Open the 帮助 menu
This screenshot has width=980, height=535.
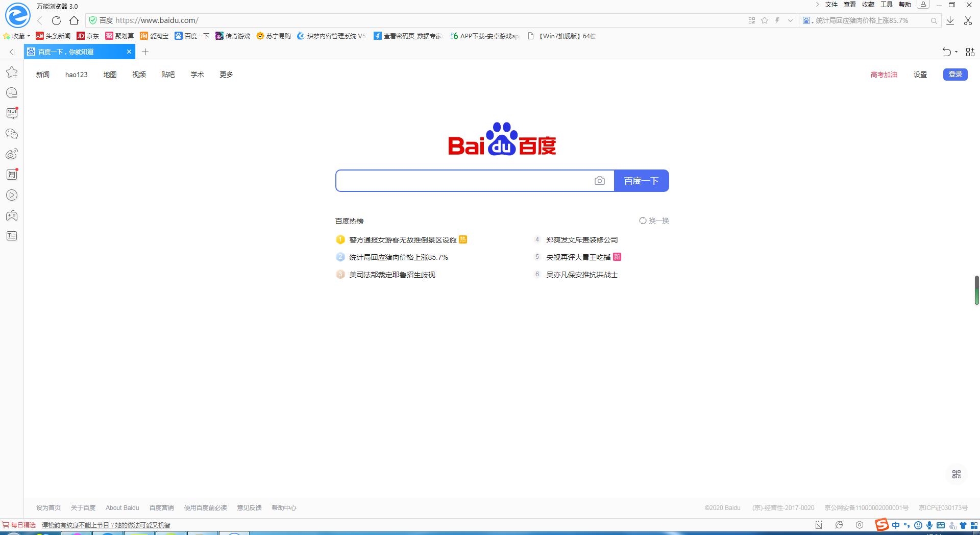click(905, 5)
